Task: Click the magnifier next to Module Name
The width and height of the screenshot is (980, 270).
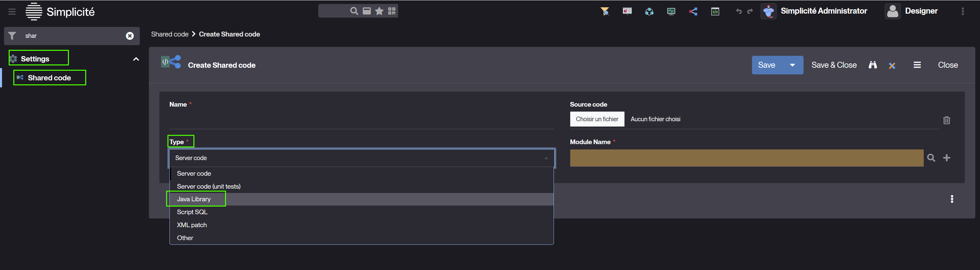Action: click(x=931, y=158)
